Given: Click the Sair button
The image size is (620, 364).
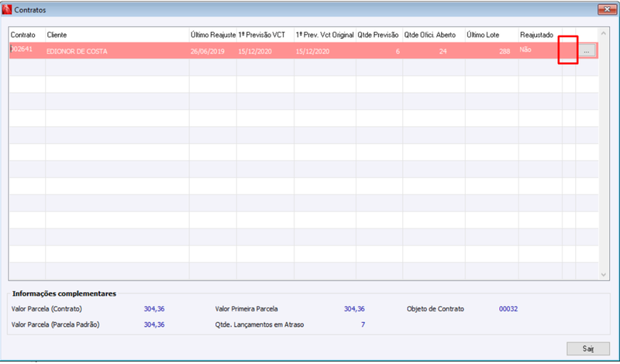Looking at the screenshot, I should (x=588, y=349).
